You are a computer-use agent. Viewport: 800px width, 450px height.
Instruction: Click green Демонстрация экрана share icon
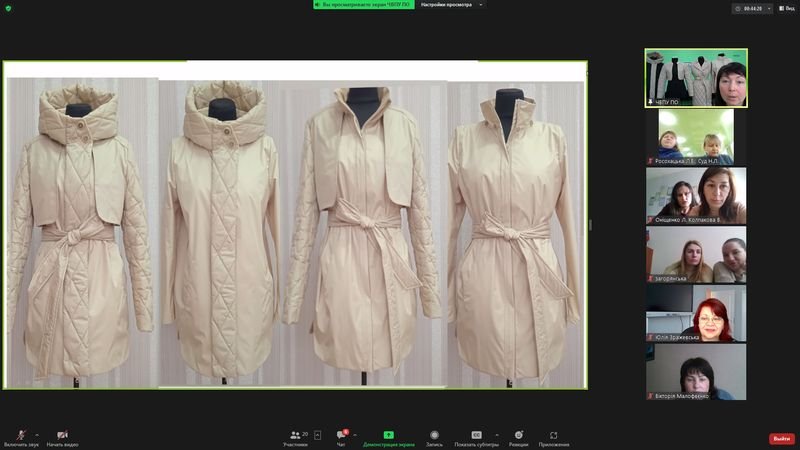pos(388,436)
